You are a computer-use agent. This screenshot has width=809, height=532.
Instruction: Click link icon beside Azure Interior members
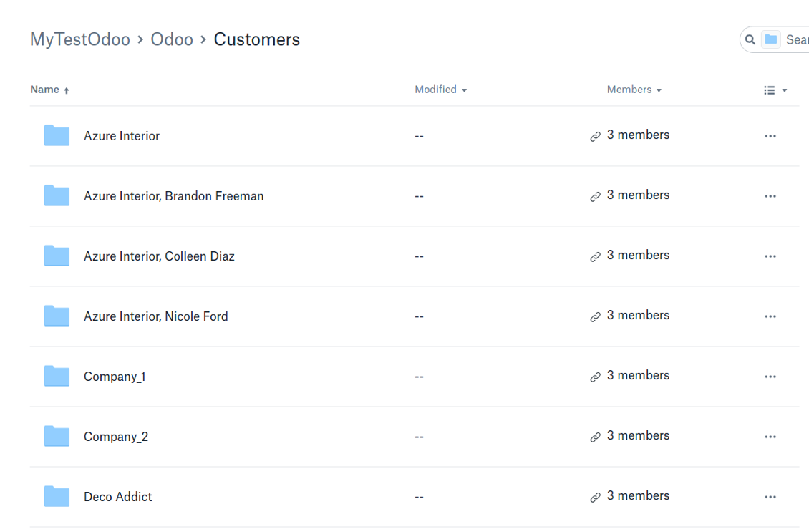coord(595,136)
